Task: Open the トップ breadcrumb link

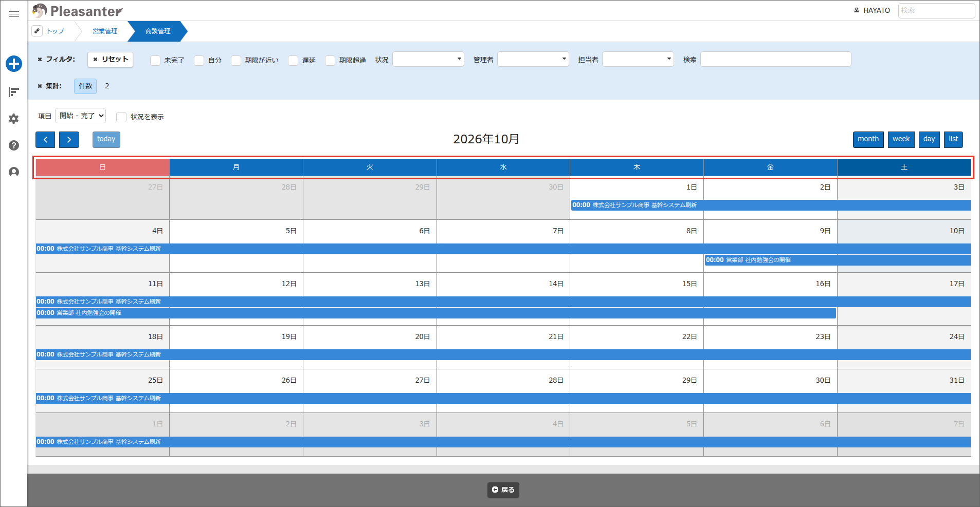Action: click(x=56, y=31)
